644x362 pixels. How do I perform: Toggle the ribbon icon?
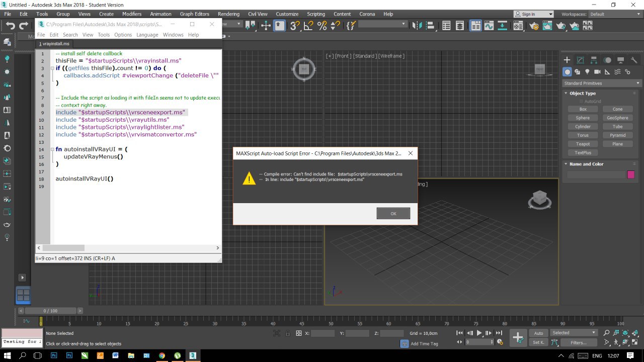[x=475, y=25]
